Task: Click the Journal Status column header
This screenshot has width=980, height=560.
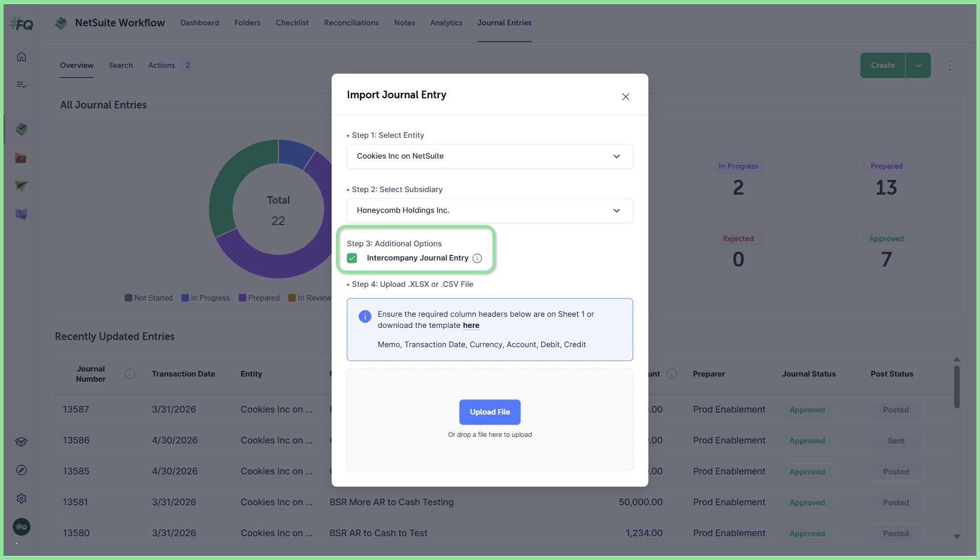Action: click(x=809, y=374)
